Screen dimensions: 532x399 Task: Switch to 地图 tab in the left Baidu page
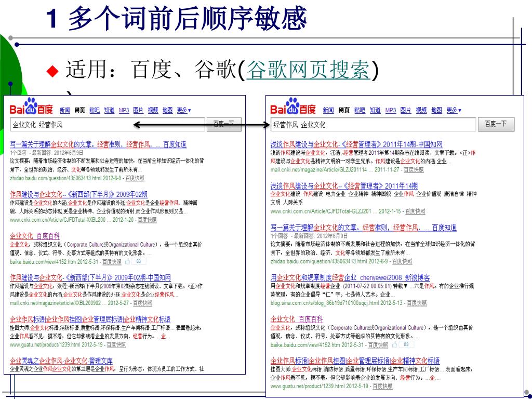point(168,110)
